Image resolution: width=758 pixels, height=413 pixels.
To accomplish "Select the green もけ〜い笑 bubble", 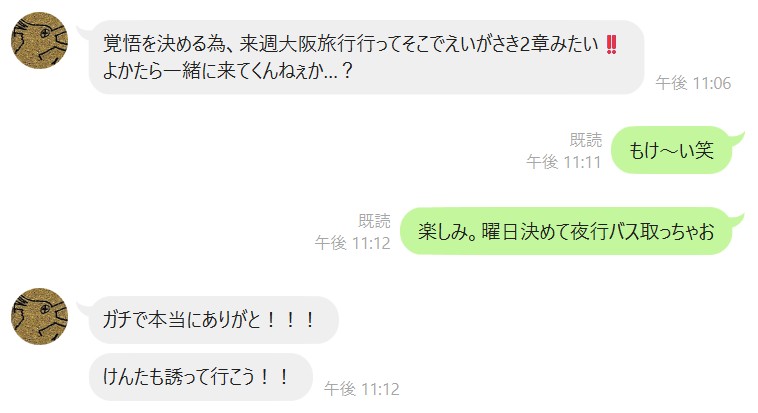I will click(x=671, y=150).
